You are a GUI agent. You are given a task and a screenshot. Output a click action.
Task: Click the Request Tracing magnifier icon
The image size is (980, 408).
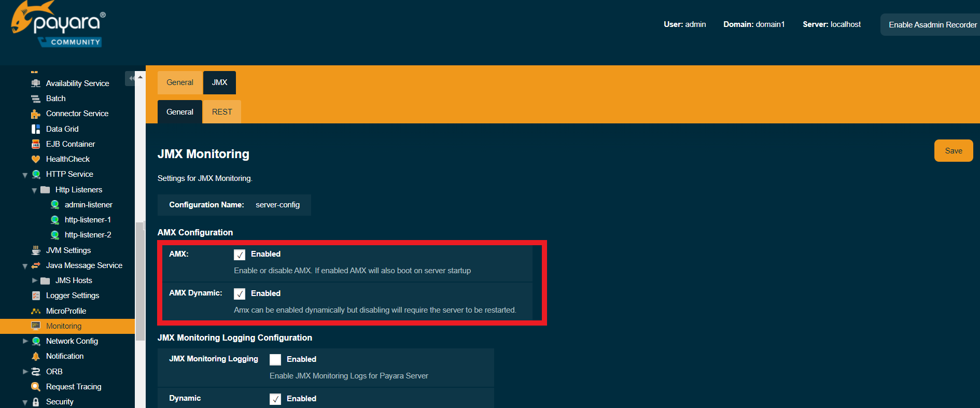click(36, 387)
